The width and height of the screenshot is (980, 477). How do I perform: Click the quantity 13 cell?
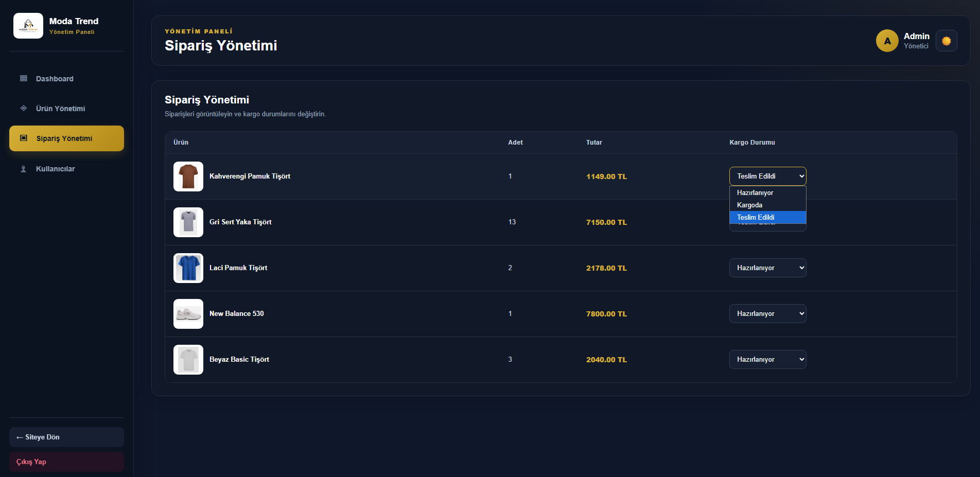click(512, 222)
